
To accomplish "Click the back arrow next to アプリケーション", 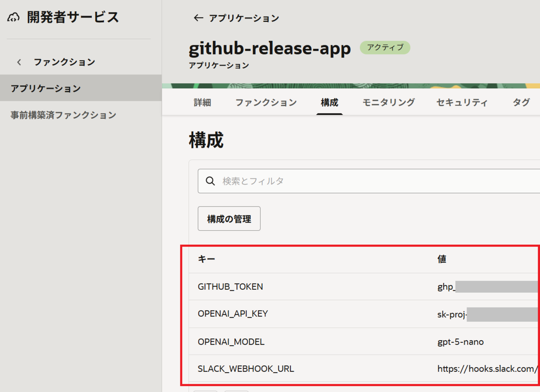I will (198, 18).
